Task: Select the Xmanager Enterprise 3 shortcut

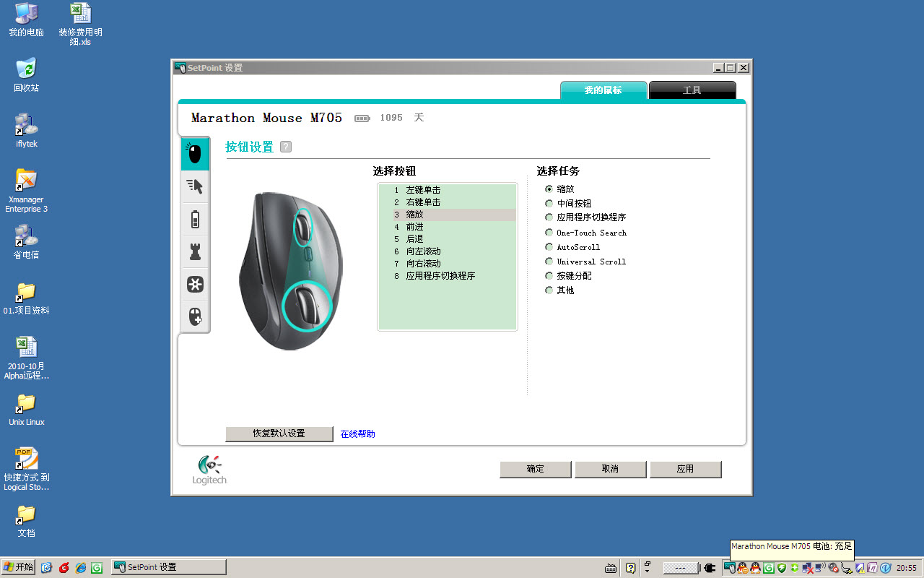Action: click(26, 191)
